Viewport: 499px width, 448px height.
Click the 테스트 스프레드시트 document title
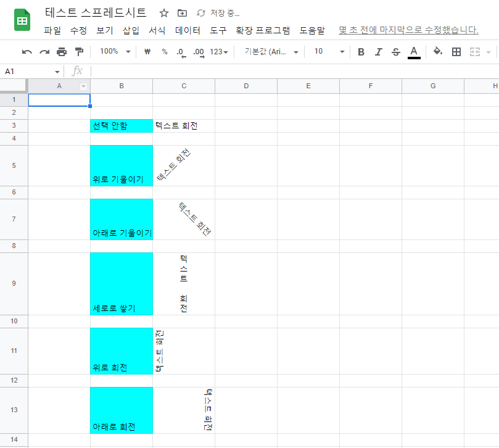tap(96, 12)
